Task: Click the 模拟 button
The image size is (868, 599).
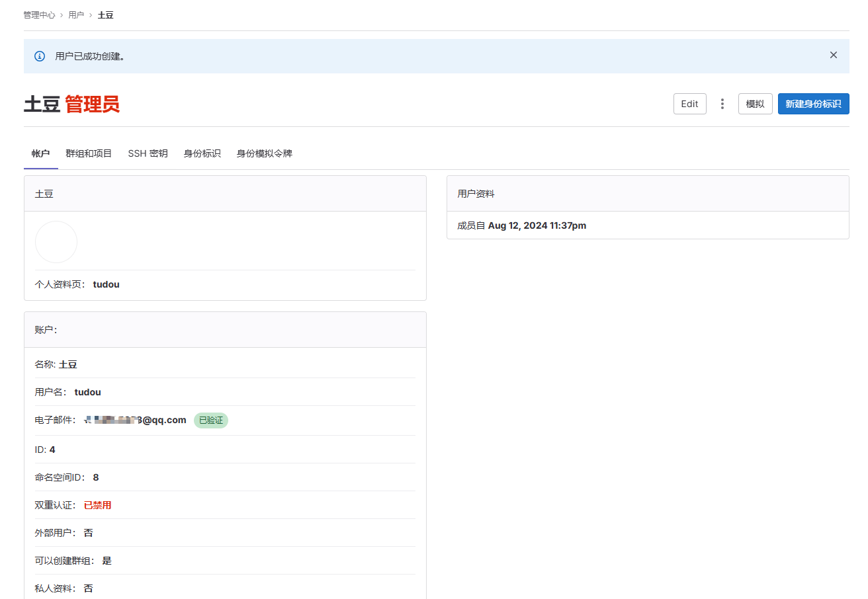Action: pyautogui.click(x=755, y=104)
